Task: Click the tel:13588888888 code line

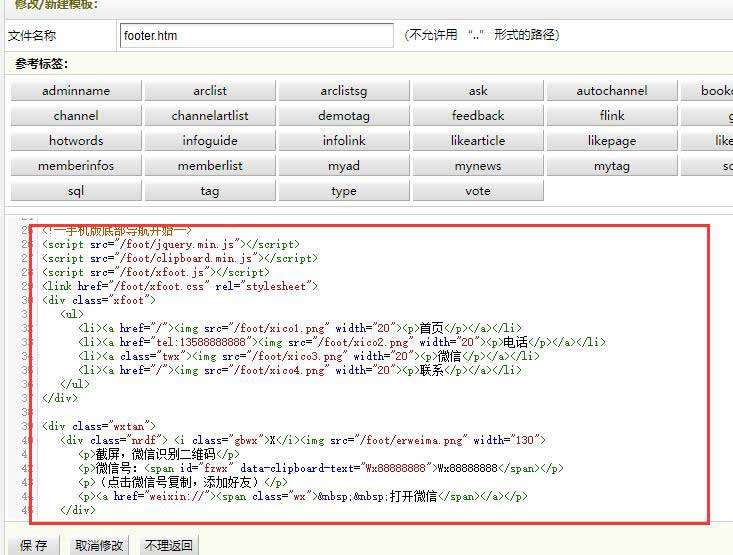Action: (342, 342)
